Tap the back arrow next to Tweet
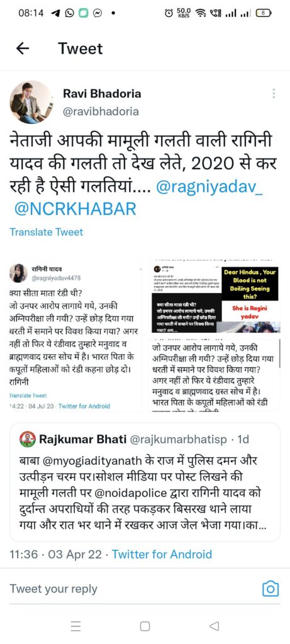This screenshot has height=644, width=290. (x=23, y=48)
